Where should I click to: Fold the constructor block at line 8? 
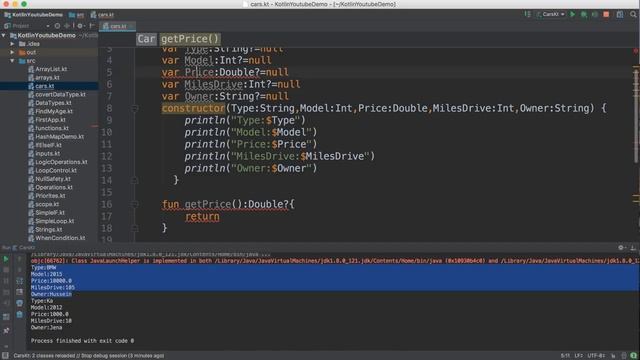click(134, 109)
